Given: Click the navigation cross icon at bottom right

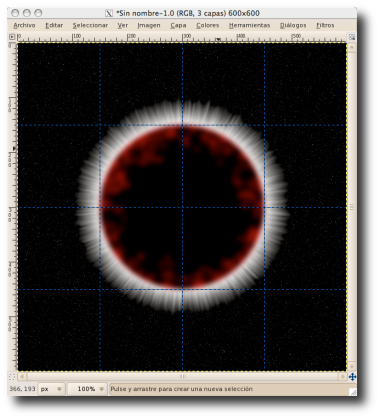Looking at the screenshot, I should [352, 377].
